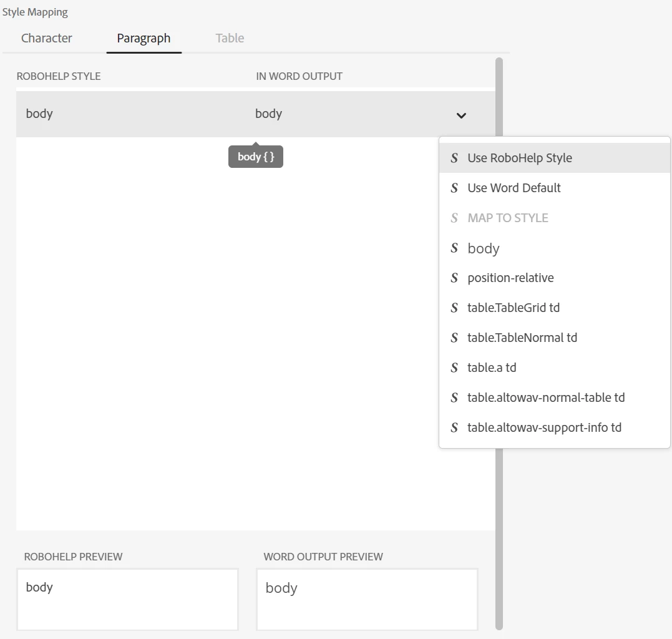Click the body value under In Word Output
Viewport: 672px width, 639px height.
269,114
